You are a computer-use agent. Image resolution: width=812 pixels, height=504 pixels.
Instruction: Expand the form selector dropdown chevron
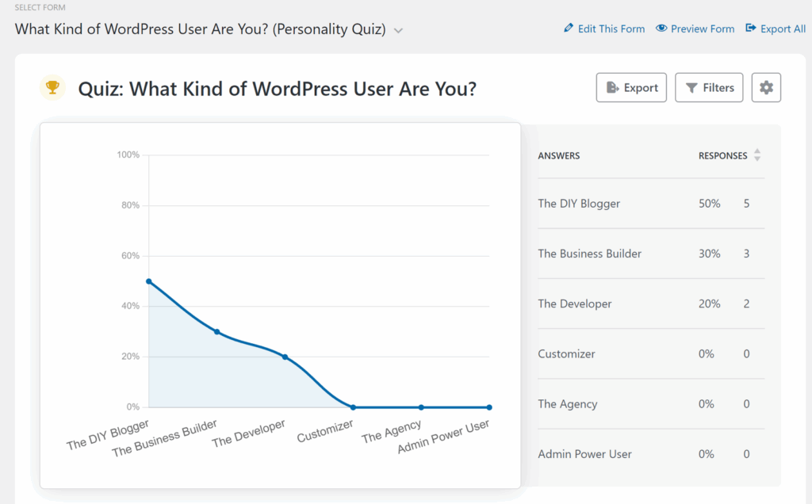(x=398, y=31)
